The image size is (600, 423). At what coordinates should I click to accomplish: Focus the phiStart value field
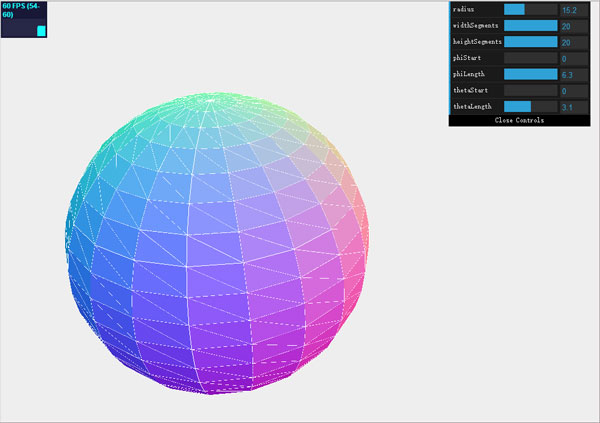pos(574,58)
